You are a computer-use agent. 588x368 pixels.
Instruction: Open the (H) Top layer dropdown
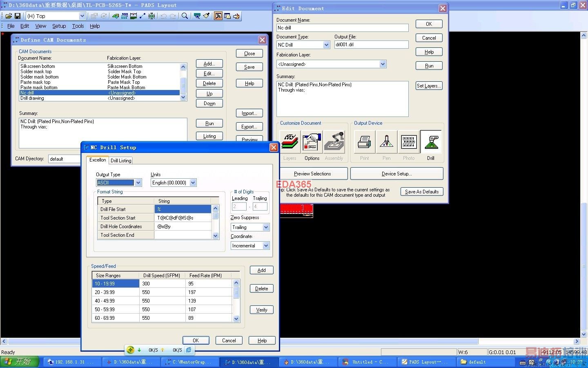[82, 16]
